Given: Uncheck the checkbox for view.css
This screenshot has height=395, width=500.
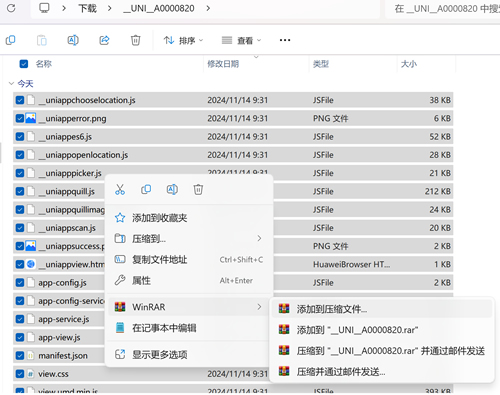Looking at the screenshot, I should [x=20, y=374].
